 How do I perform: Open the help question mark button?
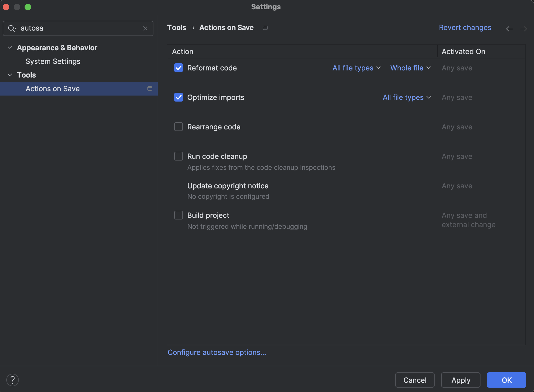click(x=13, y=380)
